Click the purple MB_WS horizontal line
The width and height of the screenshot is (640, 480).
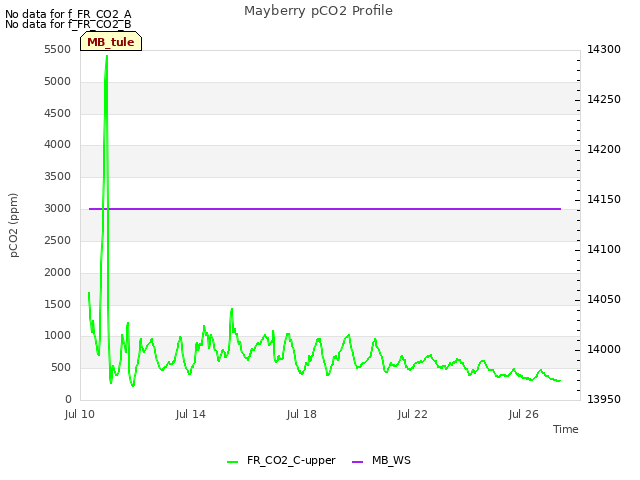point(325,209)
